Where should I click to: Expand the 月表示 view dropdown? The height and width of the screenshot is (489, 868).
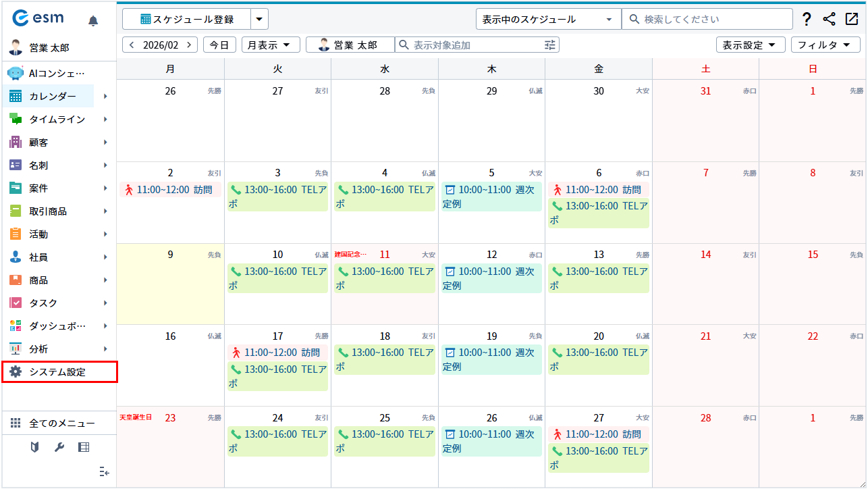pos(270,45)
